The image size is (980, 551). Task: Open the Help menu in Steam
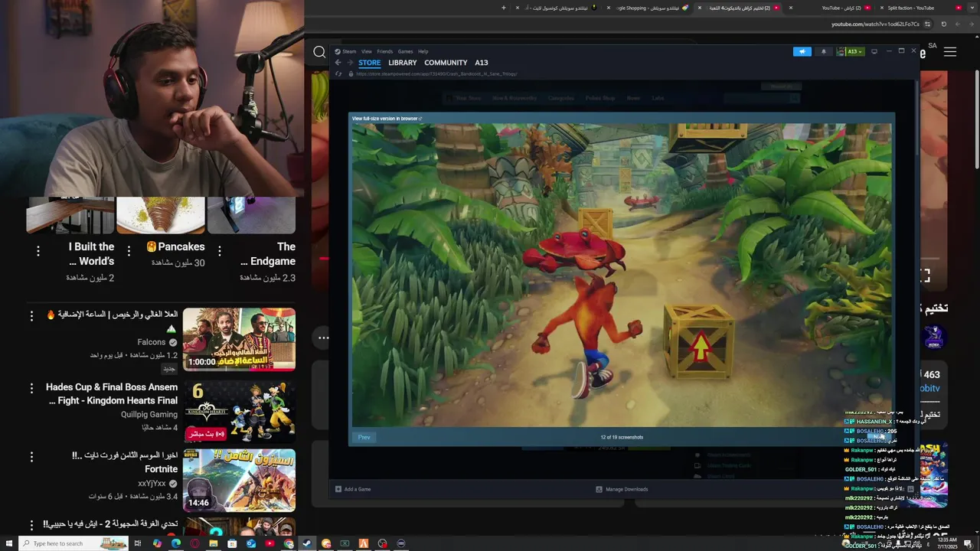pos(423,51)
